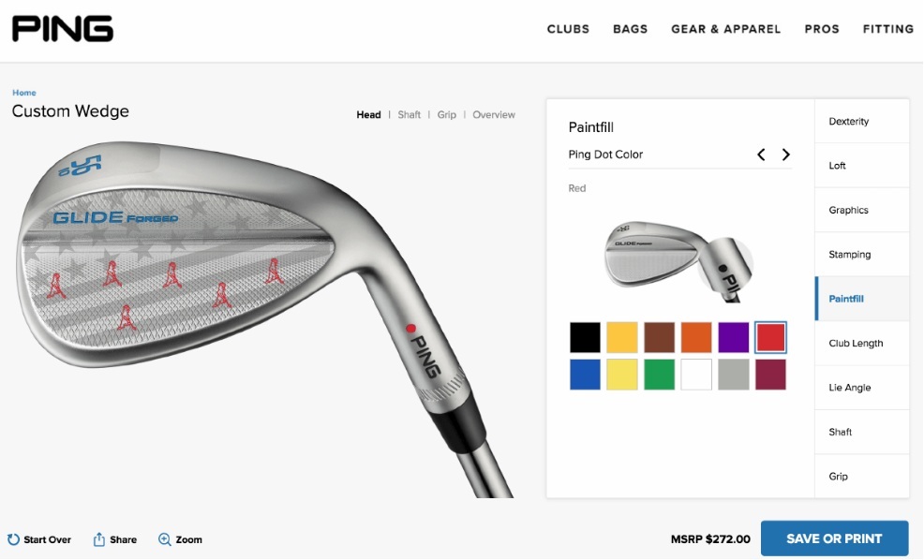Open the CLUBS navigation menu
924x560 pixels.
(568, 29)
